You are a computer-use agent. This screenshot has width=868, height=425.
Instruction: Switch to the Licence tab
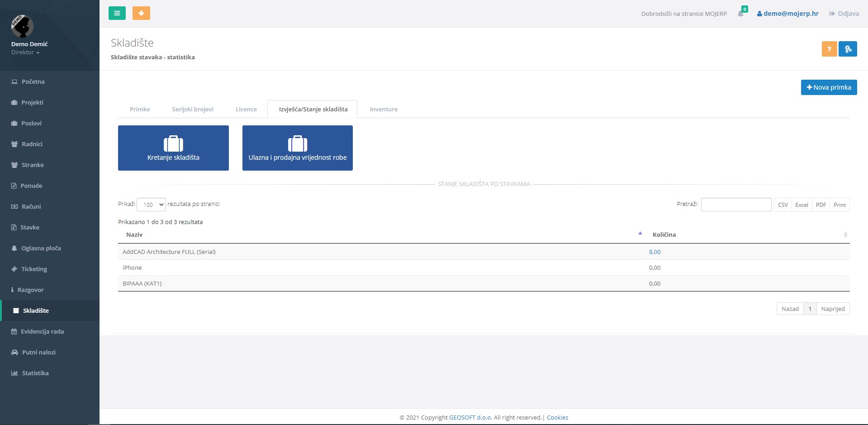coord(246,109)
